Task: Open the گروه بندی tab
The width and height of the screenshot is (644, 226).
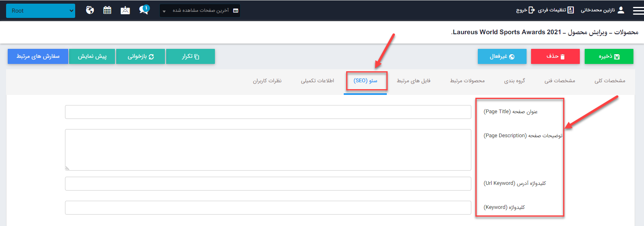Action: pyautogui.click(x=514, y=81)
